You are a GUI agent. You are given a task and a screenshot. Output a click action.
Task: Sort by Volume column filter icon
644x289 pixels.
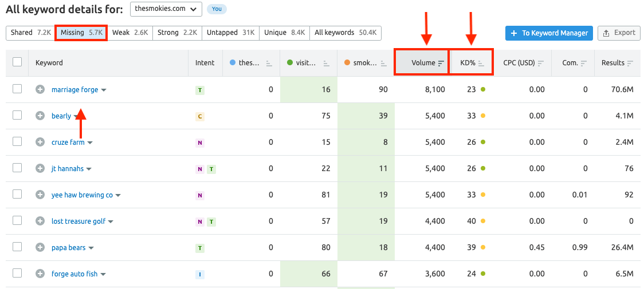(441, 63)
